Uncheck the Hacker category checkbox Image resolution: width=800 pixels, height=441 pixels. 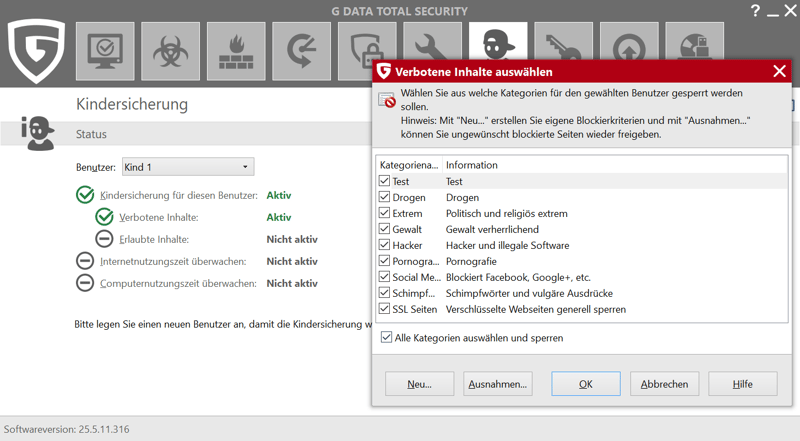[384, 245]
